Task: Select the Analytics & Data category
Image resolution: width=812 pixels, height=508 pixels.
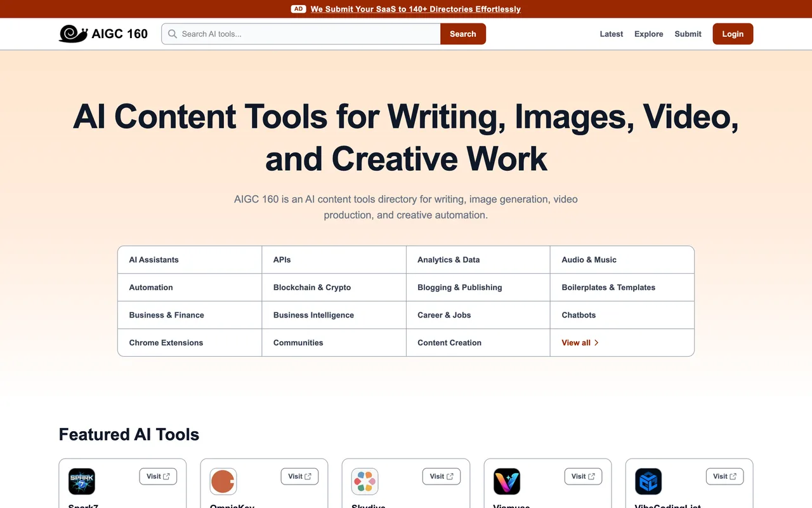Action: pyautogui.click(x=478, y=260)
